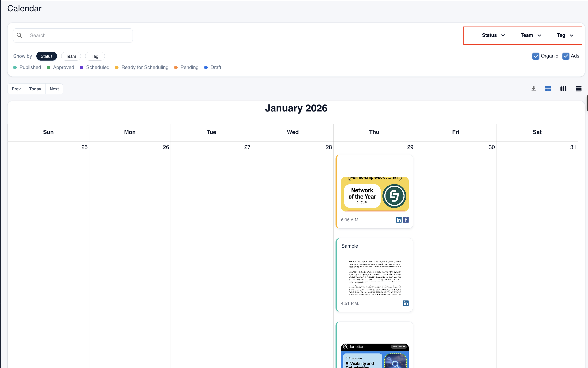588x368 pixels.
Task: Select the column view icon
Action: click(x=563, y=88)
